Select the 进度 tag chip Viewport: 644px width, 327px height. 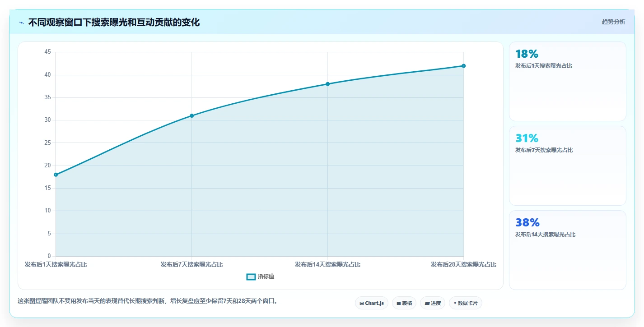click(433, 303)
